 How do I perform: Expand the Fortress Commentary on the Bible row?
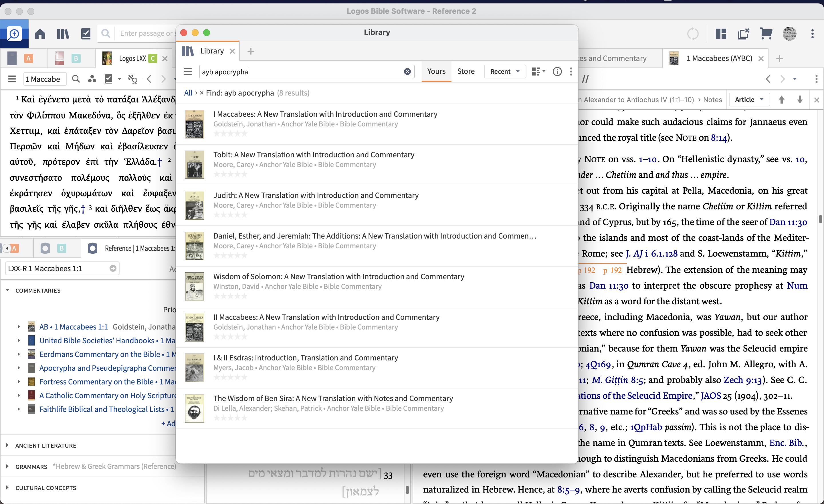(19, 382)
